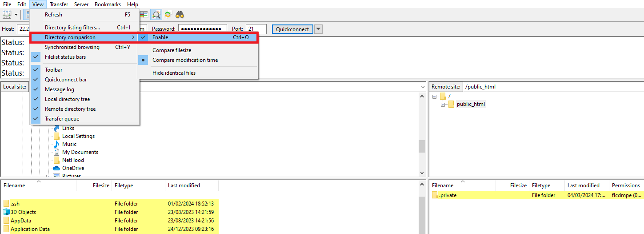Open the Site Manager toolbar icon

pyautogui.click(x=7, y=15)
